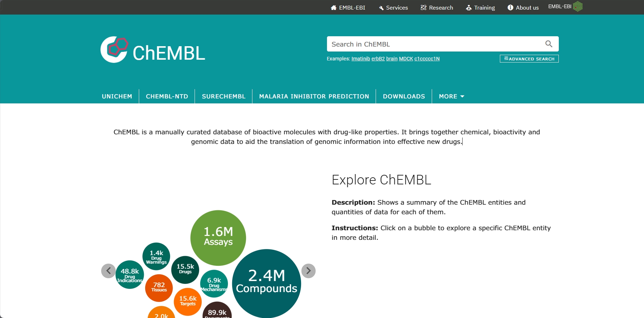The height and width of the screenshot is (318, 644).
Task: Open Malaria Inhibitor Prediction tab
Action: 314,96
